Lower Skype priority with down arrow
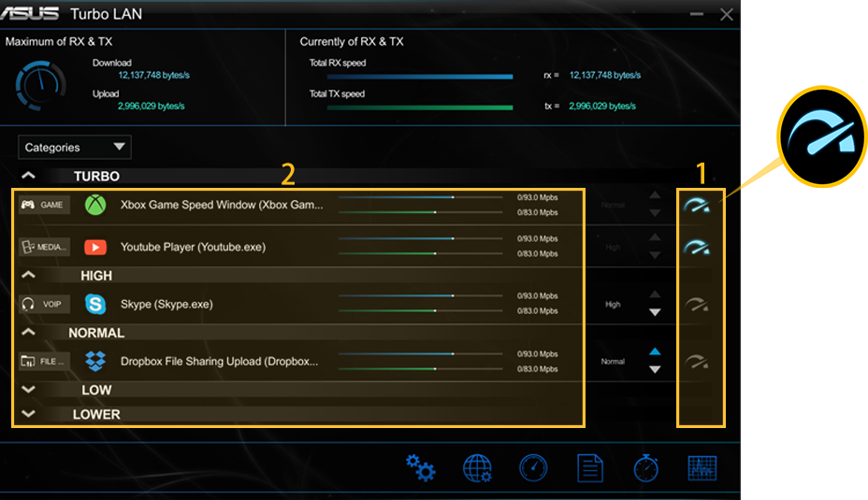The height and width of the screenshot is (500, 868). tap(655, 313)
